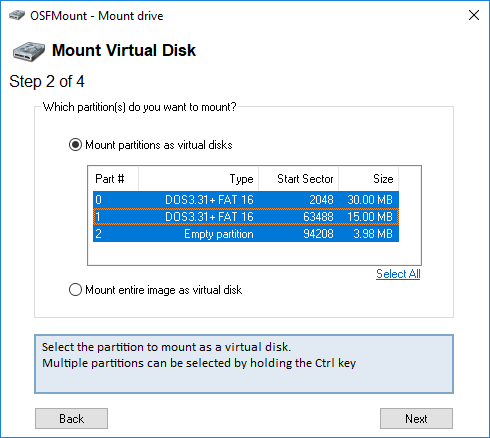Select partition 0 DOS3.31+ FAT 16 row
This screenshot has width=490, height=438.
[x=246, y=200]
